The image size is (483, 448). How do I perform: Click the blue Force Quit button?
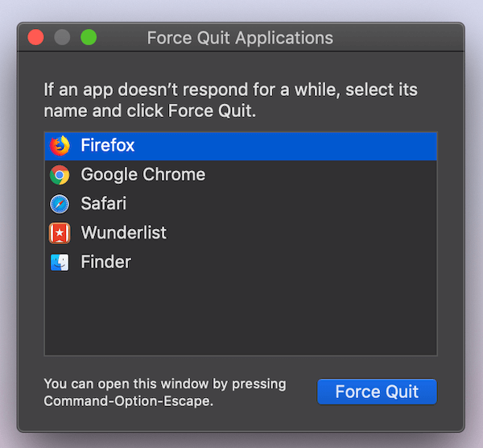point(377,392)
